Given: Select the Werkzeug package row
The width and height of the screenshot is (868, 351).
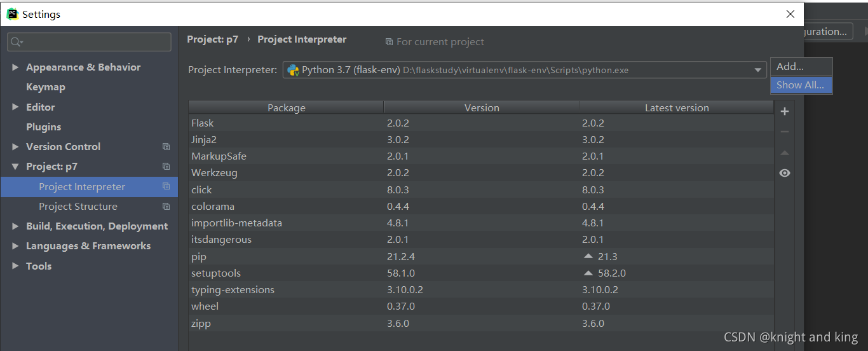Looking at the screenshot, I should pos(481,173).
